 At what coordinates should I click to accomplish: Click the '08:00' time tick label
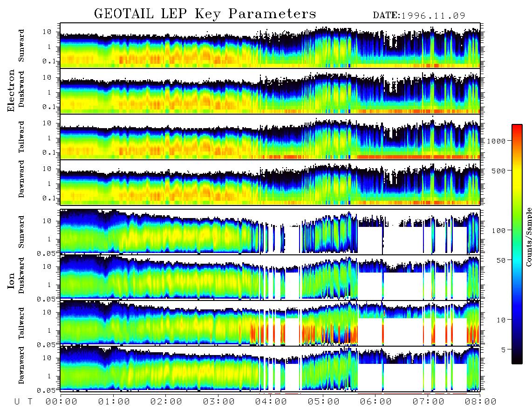pyautogui.click(x=481, y=402)
